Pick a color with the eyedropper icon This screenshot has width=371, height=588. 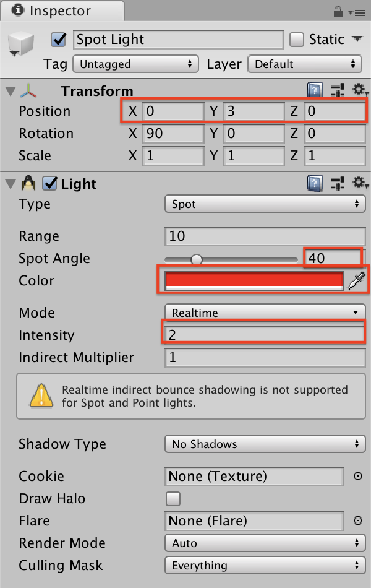coord(357,280)
